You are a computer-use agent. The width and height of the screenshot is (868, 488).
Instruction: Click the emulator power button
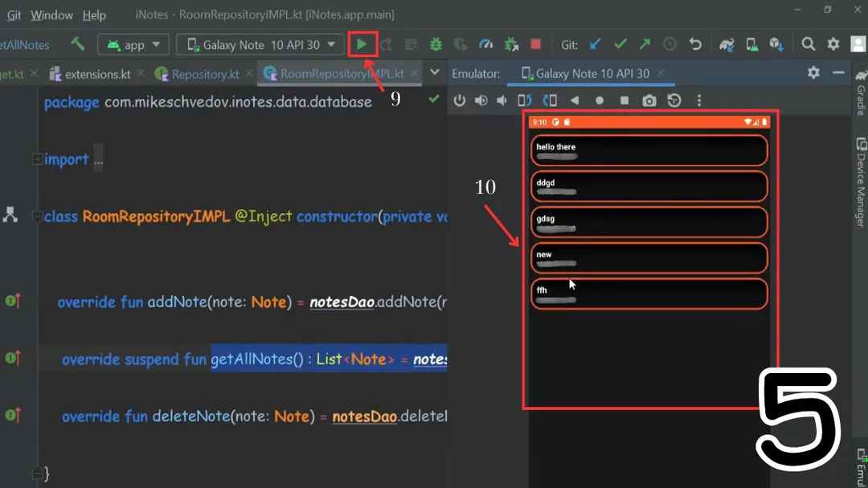460,100
